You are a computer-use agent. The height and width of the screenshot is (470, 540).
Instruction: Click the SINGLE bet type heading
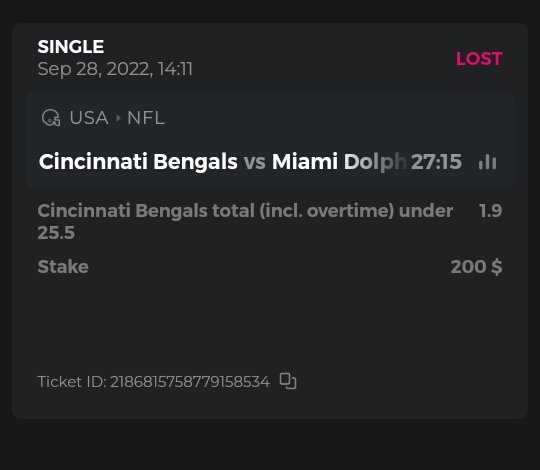[71, 46]
